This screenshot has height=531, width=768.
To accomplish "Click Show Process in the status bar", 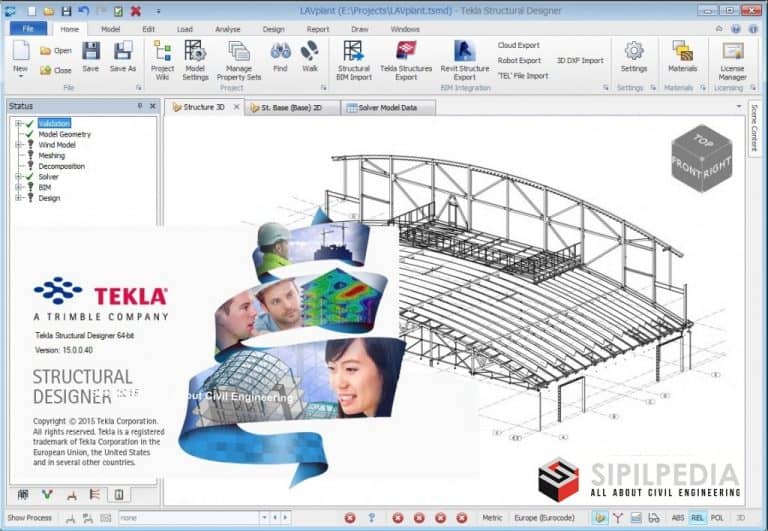I will point(29,518).
